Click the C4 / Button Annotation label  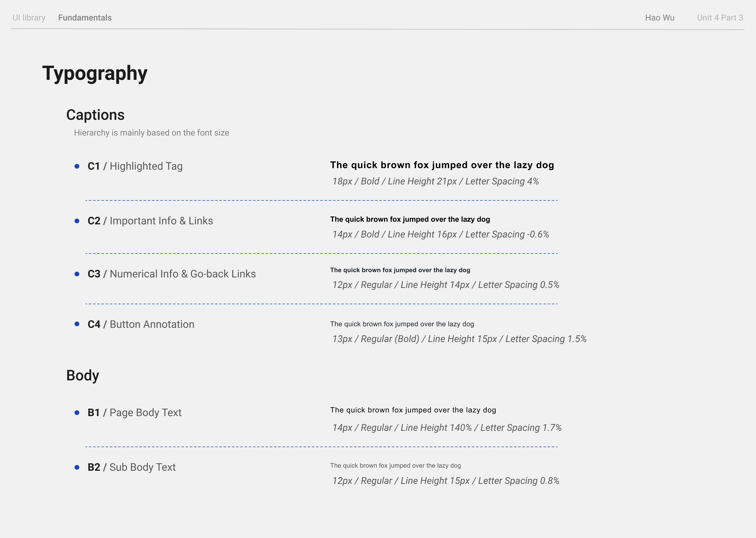tap(141, 324)
